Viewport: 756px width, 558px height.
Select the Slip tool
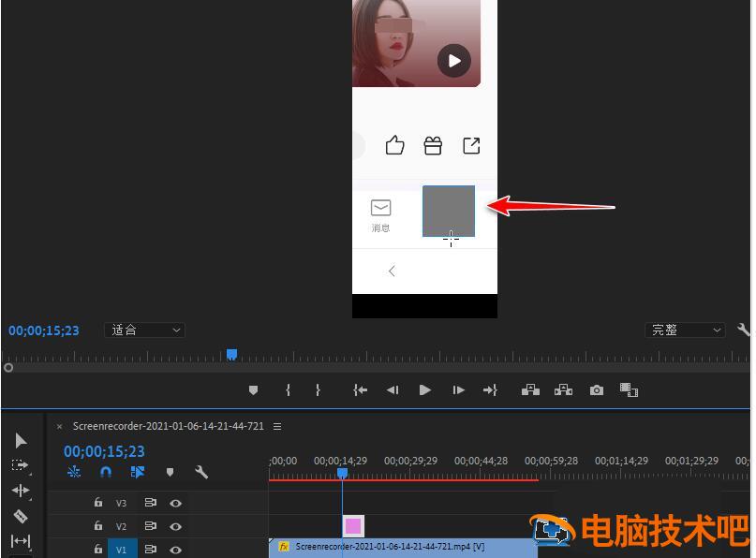click(x=21, y=541)
